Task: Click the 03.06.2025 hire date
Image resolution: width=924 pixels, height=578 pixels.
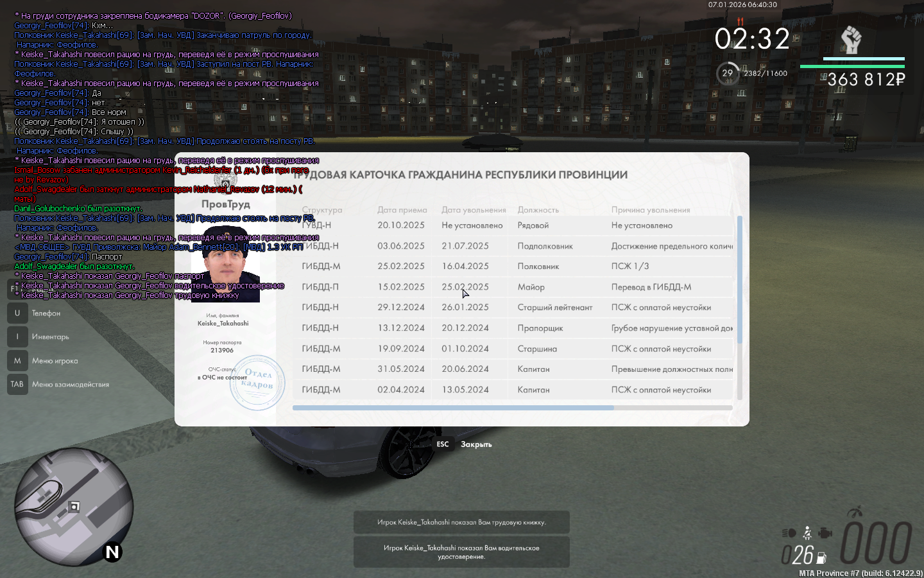Action: (x=401, y=246)
